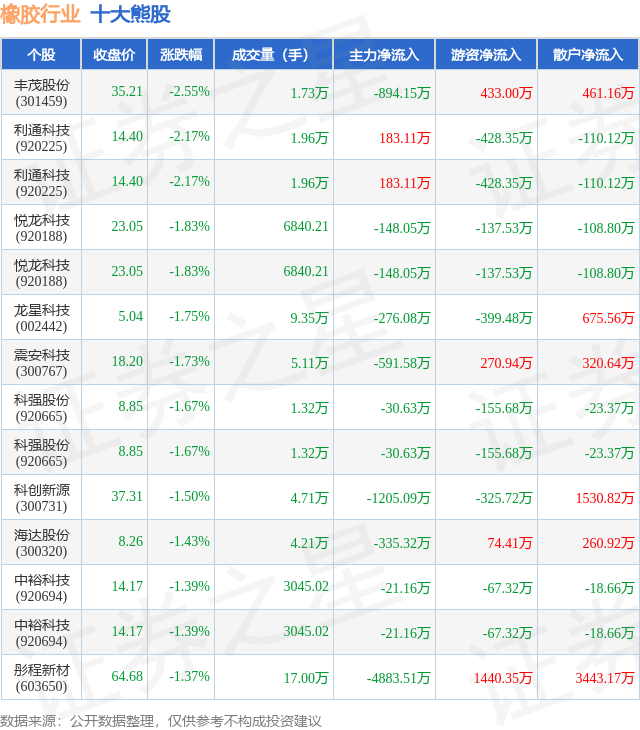Image resolution: width=640 pixels, height=730 pixels.
Task: Click 彤程新材 main net outflow -4883.51万
Action: pos(398,678)
